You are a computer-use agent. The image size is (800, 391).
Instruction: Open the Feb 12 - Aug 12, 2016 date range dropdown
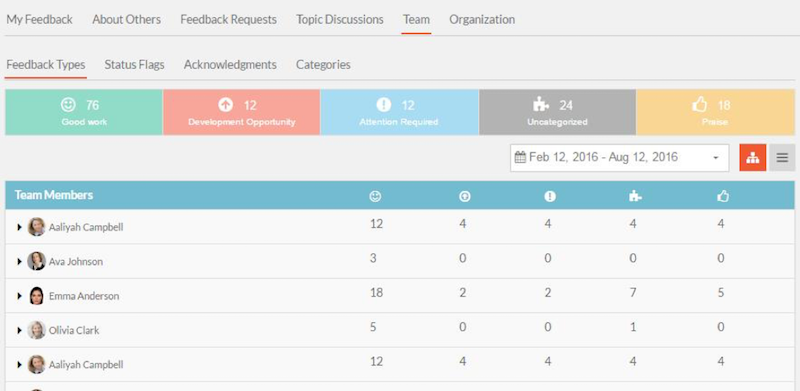pos(619,158)
